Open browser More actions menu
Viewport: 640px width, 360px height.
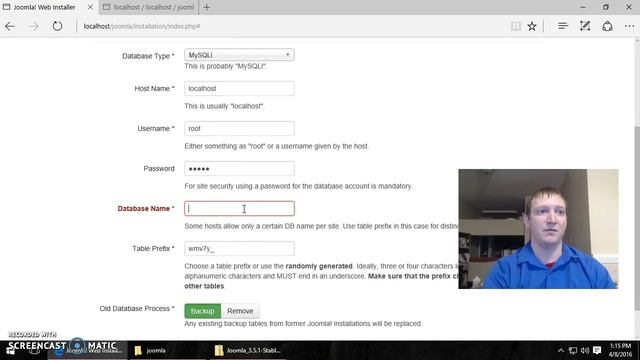pos(629,26)
